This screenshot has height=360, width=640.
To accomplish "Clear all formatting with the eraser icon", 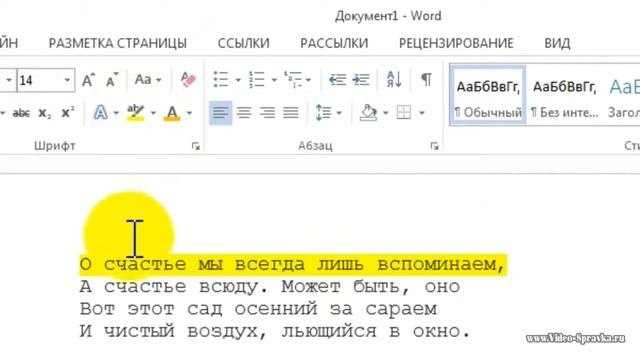I will point(188,80).
